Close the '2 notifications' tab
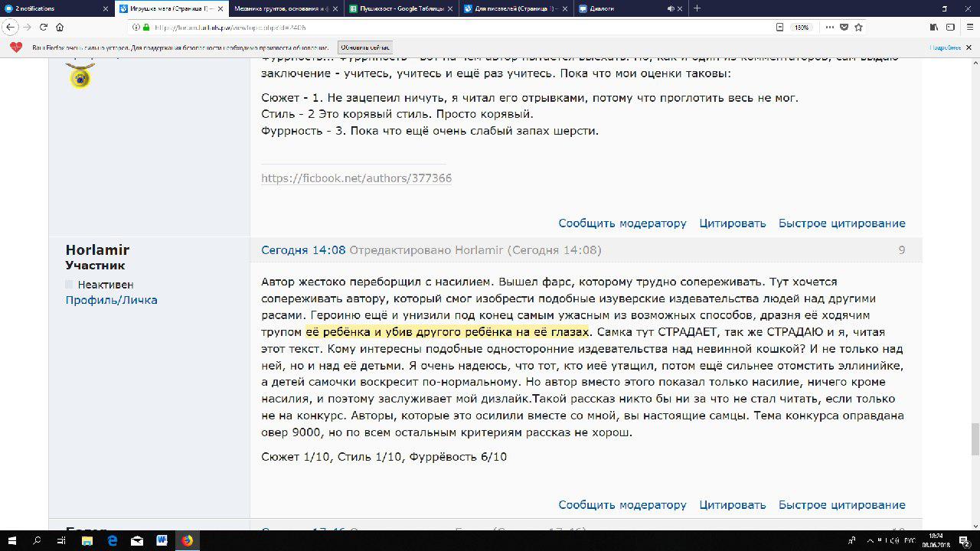 point(106,8)
